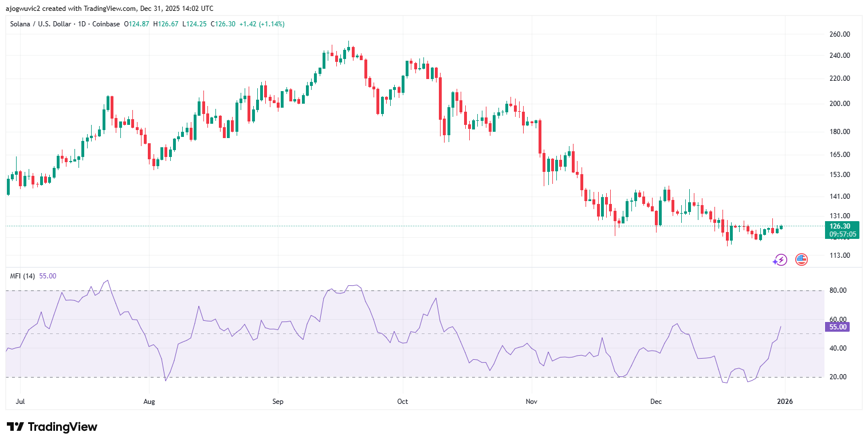
Task: Click the Jul label on the time axis
Action: [x=20, y=402]
